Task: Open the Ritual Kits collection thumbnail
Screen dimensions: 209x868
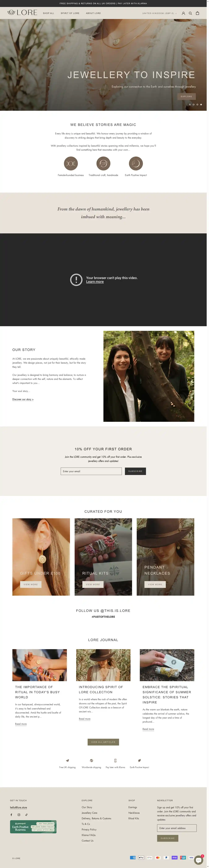Action: pos(103,557)
